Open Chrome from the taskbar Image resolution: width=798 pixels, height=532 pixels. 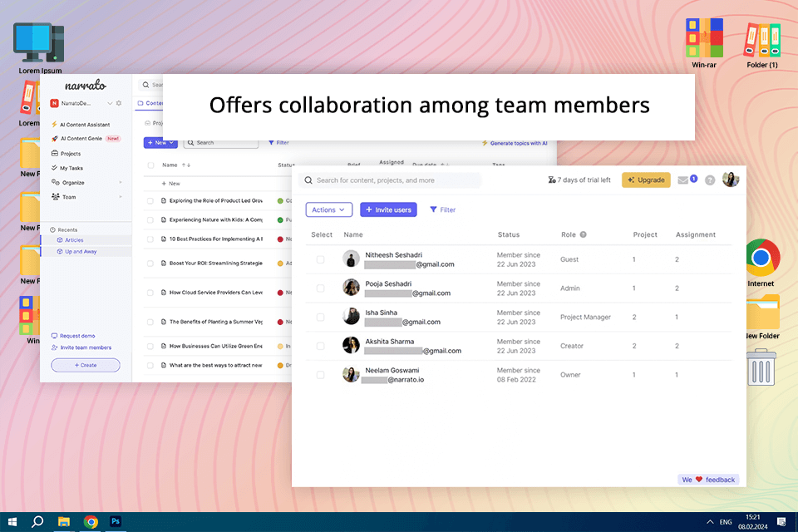tap(91, 522)
